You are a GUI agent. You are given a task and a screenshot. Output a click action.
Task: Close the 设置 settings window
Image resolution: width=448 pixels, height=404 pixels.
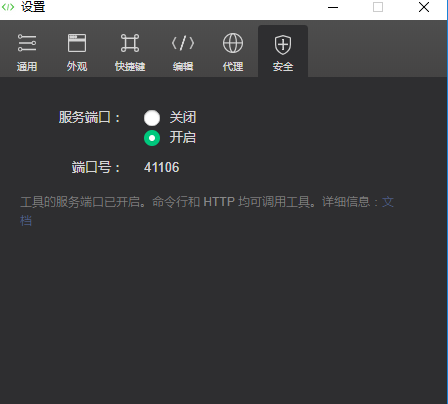424,7
